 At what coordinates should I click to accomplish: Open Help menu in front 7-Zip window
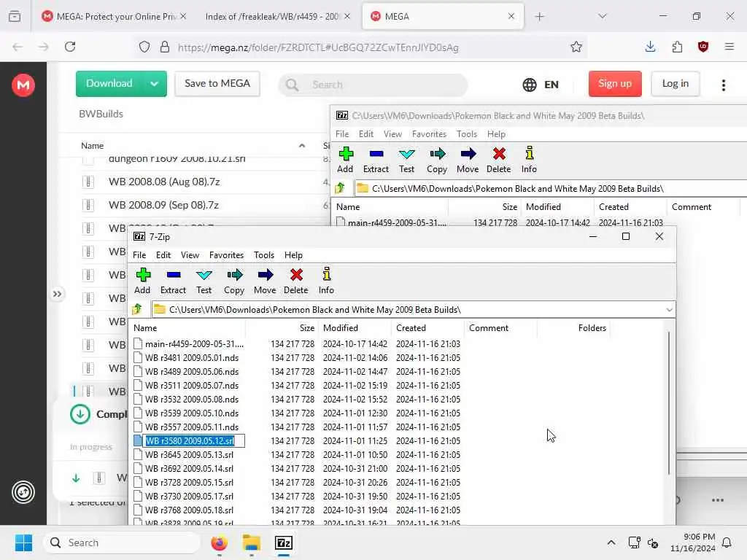293,255
